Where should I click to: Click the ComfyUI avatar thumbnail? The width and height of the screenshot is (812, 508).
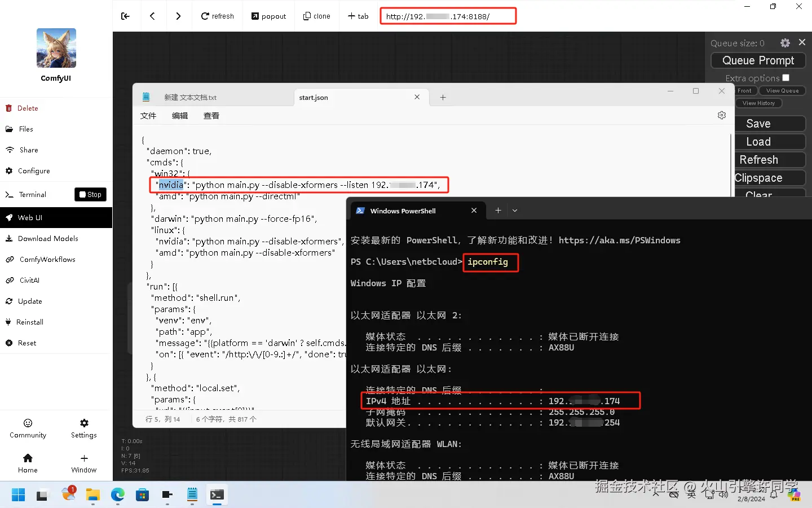tap(56, 48)
